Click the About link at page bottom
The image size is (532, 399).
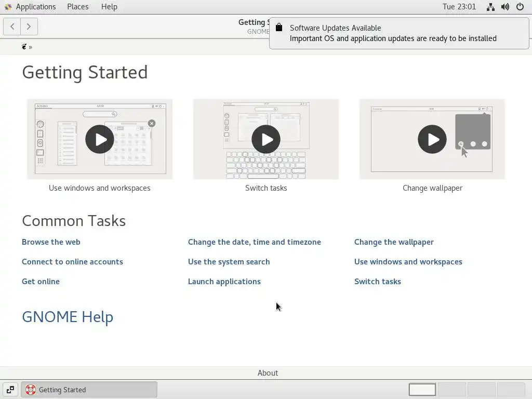pyautogui.click(x=268, y=373)
